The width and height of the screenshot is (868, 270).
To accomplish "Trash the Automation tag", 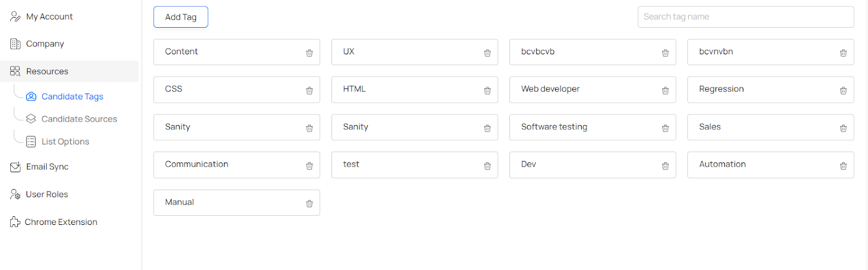I will point(843,166).
